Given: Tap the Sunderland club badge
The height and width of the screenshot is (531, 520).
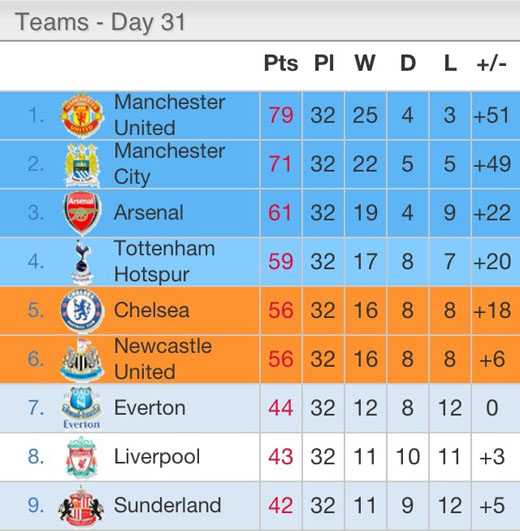Looking at the screenshot, I should [x=81, y=506].
